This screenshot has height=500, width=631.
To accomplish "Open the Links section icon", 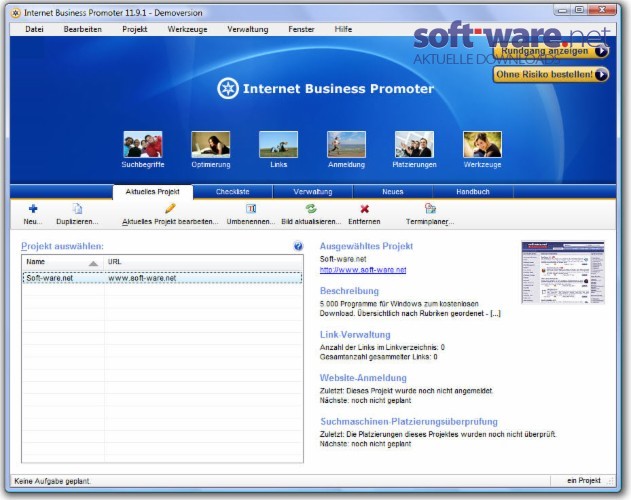I will (x=278, y=145).
